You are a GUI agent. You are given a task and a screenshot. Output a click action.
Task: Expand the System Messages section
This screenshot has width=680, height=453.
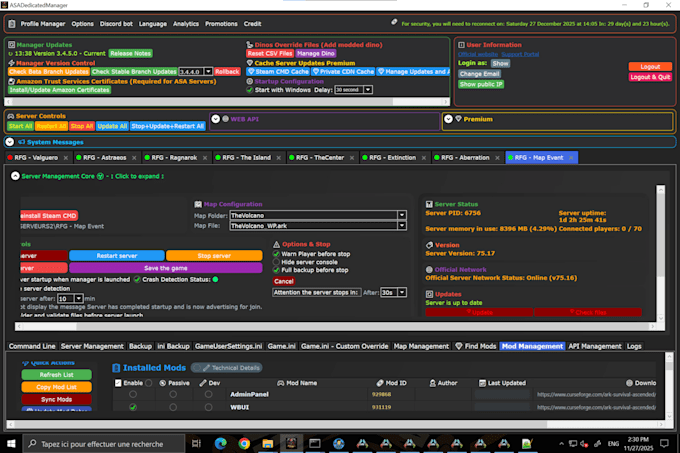click(x=10, y=142)
